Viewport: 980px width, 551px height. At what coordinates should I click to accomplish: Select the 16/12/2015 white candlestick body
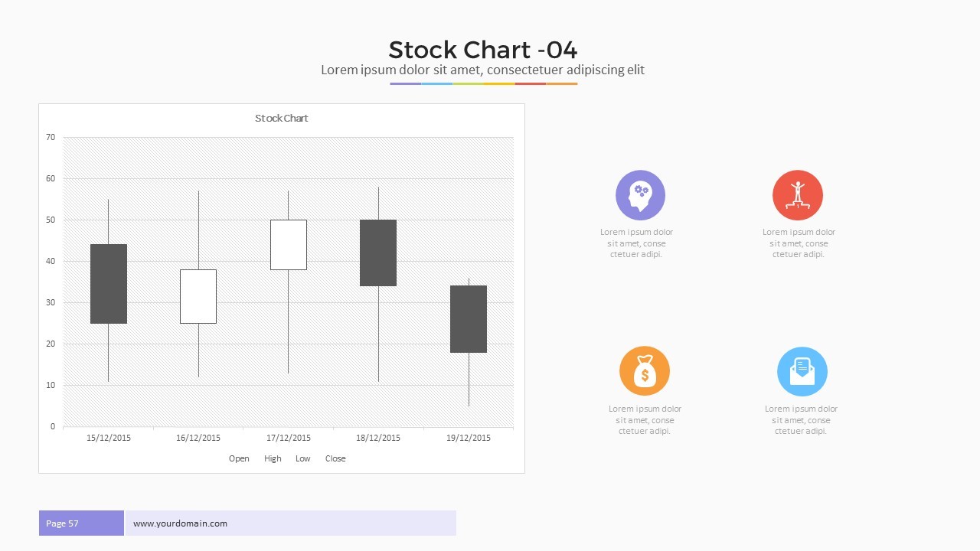tap(198, 296)
